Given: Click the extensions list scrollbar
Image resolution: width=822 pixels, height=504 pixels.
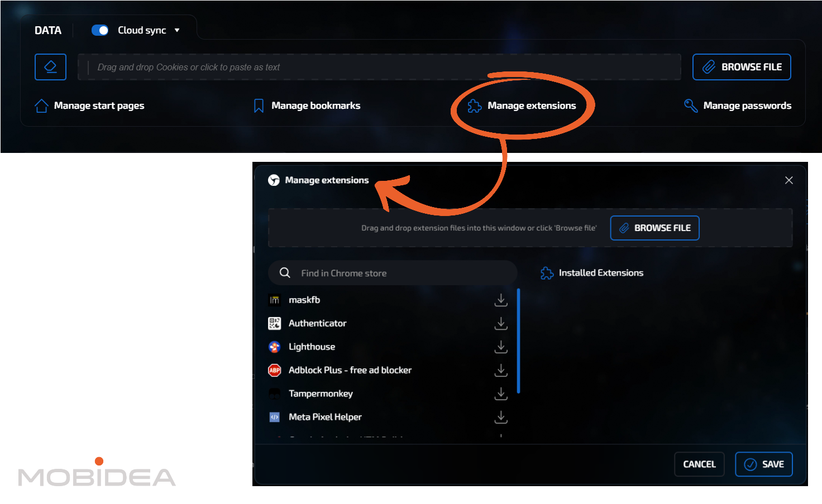Looking at the screenshot, I should pos(518,340).
